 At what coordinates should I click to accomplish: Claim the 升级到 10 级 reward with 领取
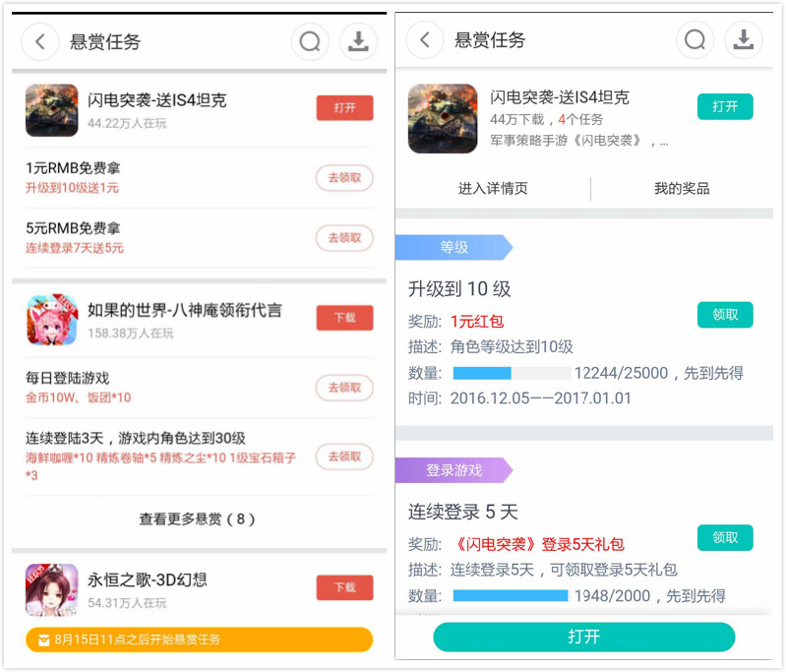[725, 314]
